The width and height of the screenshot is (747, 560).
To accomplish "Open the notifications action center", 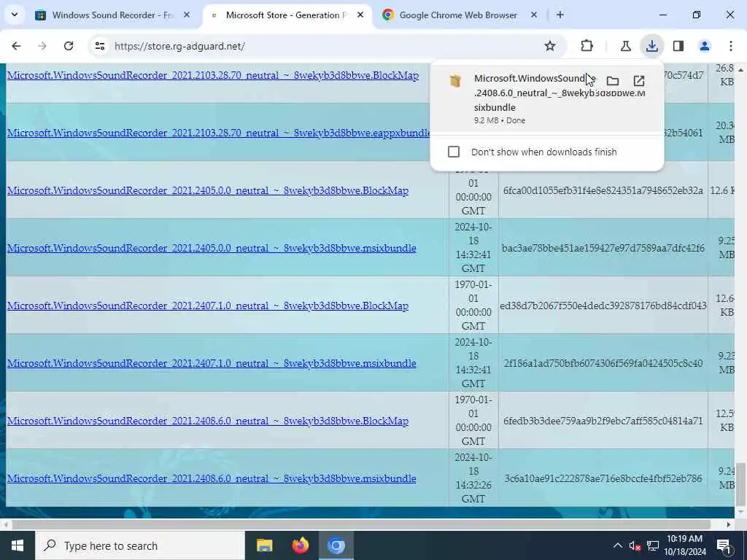I will click(x=724, y=545).
